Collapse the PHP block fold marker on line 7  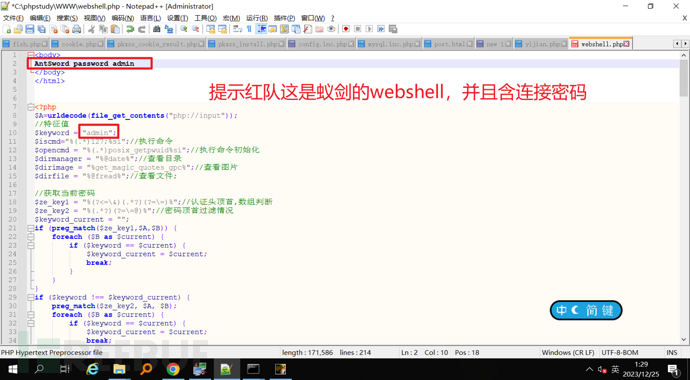(x=30, y=107)
